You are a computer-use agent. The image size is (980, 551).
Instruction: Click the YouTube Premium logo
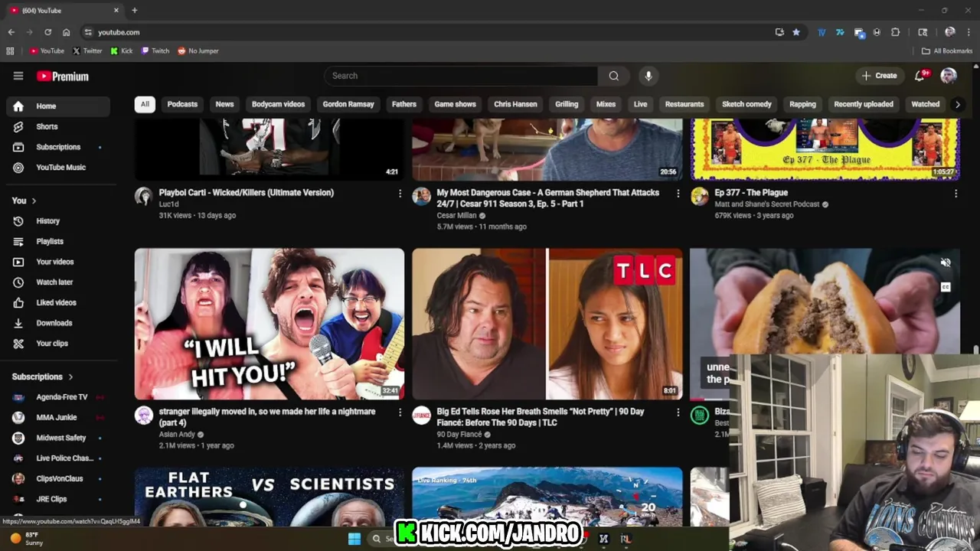pyautogui.click(x=63, y=76)
